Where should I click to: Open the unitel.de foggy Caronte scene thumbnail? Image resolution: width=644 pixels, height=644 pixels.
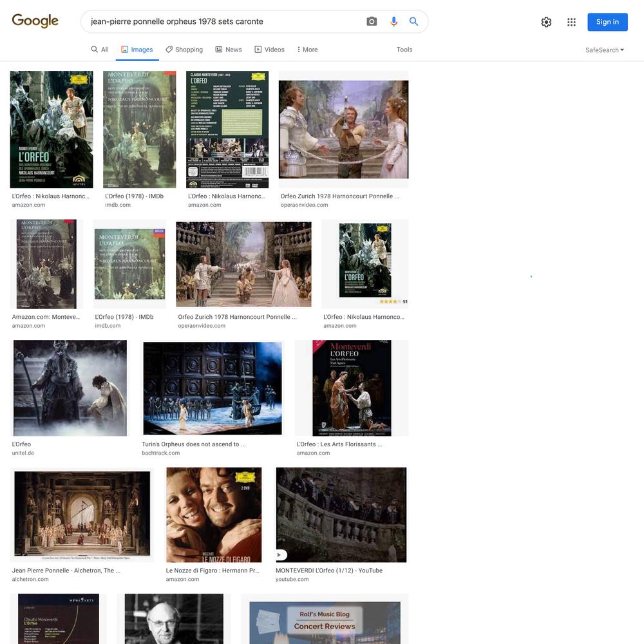click(70, 388)
